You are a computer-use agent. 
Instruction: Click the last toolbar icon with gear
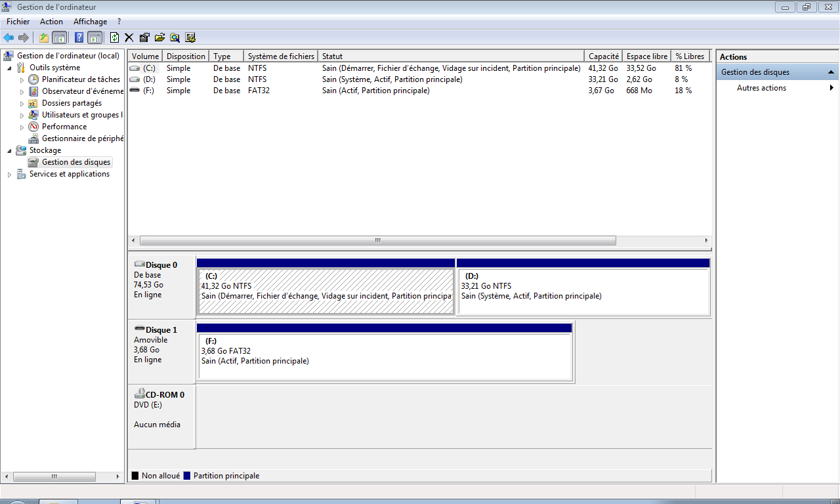190,37
